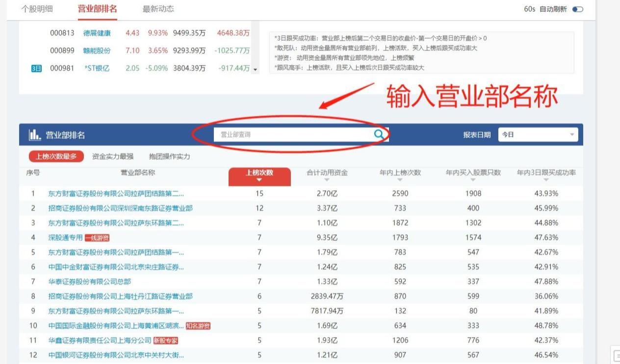
Task: Click the stock list scrollbar down arrow
Action: click(x=255, y=70)
